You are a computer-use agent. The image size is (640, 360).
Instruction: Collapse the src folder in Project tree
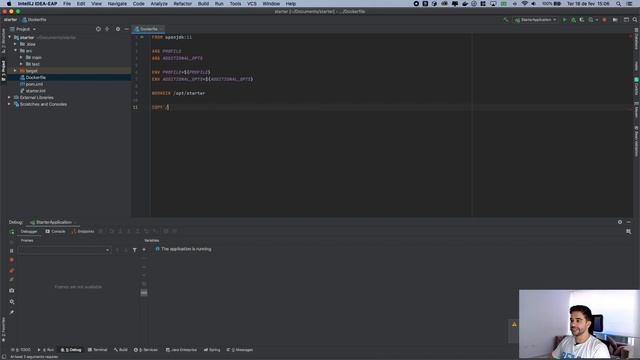tap(16, 51)
